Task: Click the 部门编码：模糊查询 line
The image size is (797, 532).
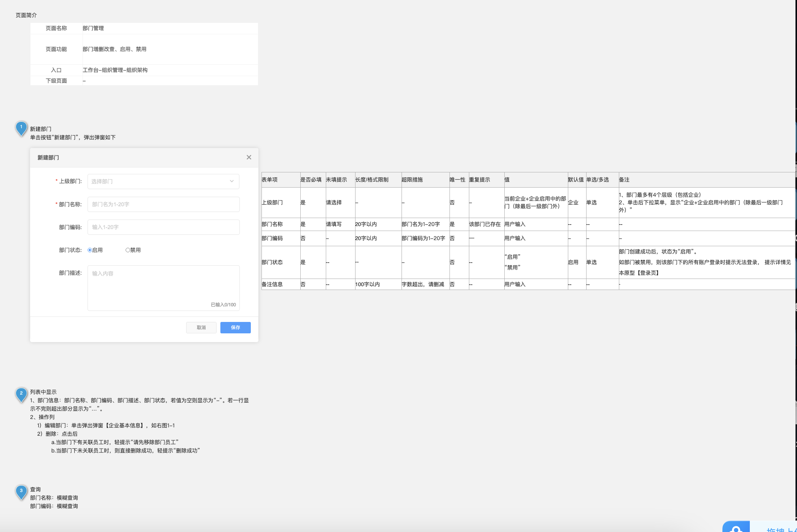Action: pos(54,506)
